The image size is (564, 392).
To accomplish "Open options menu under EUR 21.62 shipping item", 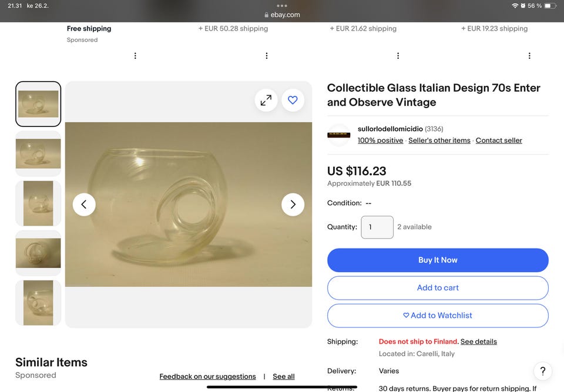I will (398, 56).
